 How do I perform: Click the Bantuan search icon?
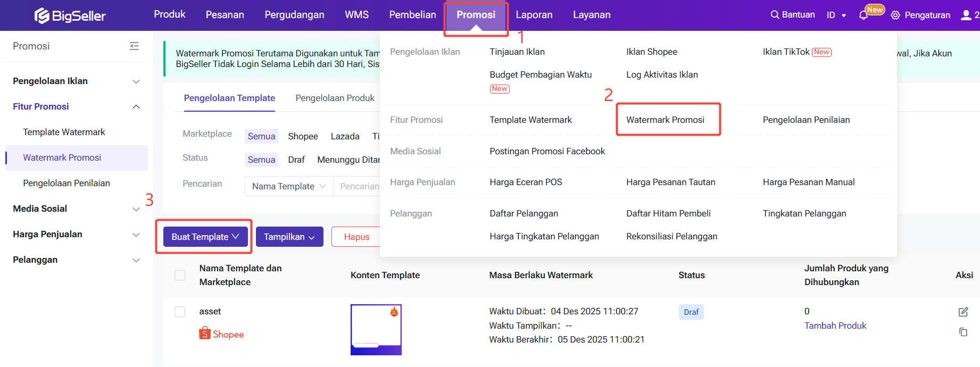pyautogui.click(x=775, y=15)
